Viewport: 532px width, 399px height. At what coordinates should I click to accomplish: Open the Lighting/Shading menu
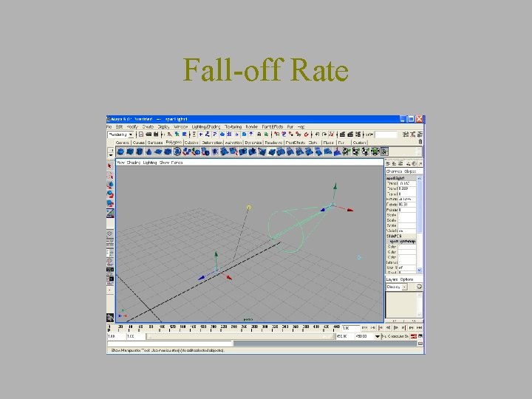pyautogui.click(x=206, y=126)
